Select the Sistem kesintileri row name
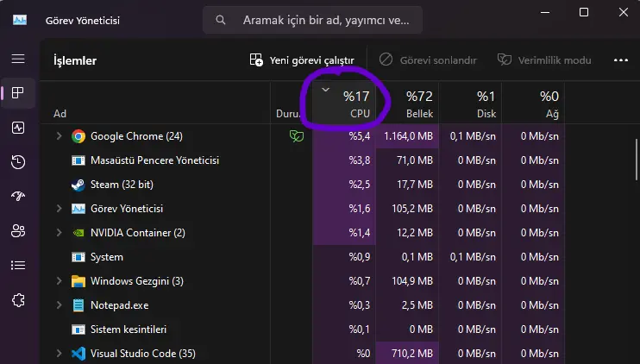The height and width of the screenshot is (364, 640). tap(129, 329)
